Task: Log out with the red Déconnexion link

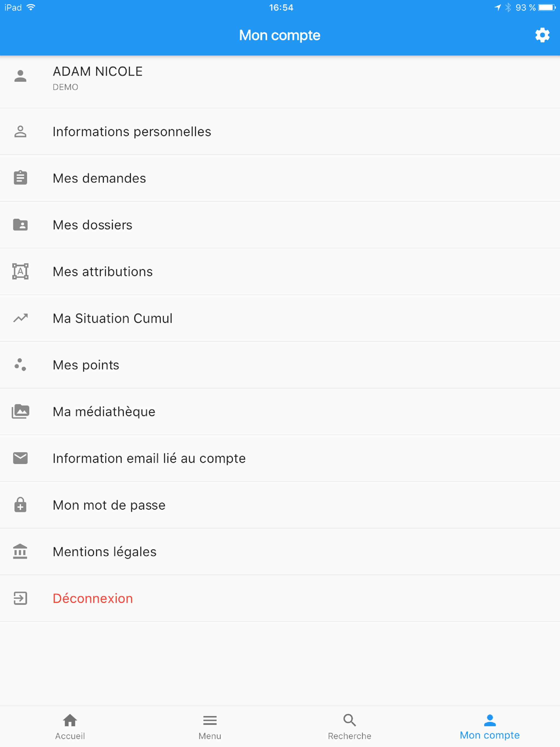Action: 93,598
